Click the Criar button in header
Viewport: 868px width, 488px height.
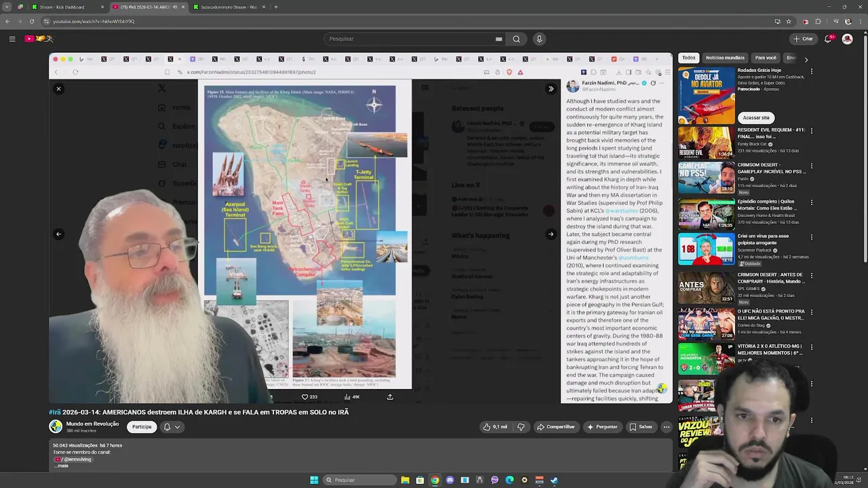pyautogui.click(x=803, y=39)
